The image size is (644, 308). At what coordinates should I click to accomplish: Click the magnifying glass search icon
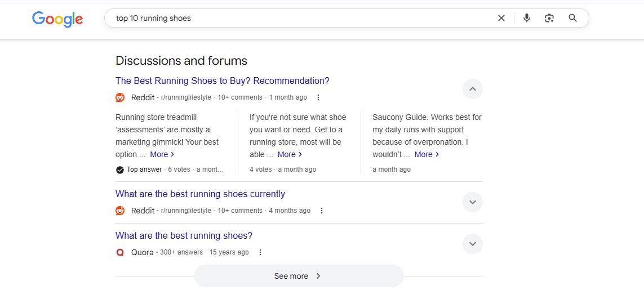572,18
